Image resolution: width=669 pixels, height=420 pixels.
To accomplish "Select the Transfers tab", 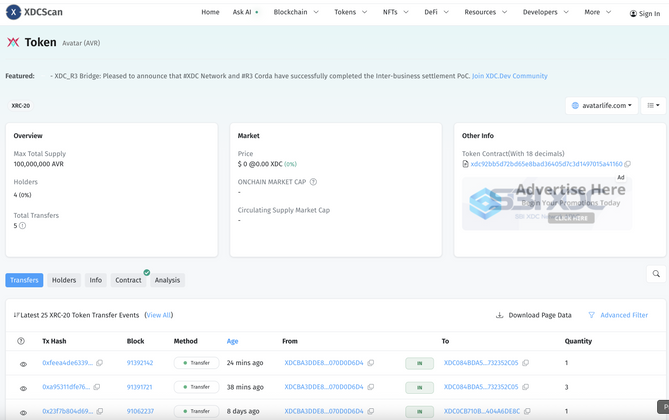I will tap(24, 280).
